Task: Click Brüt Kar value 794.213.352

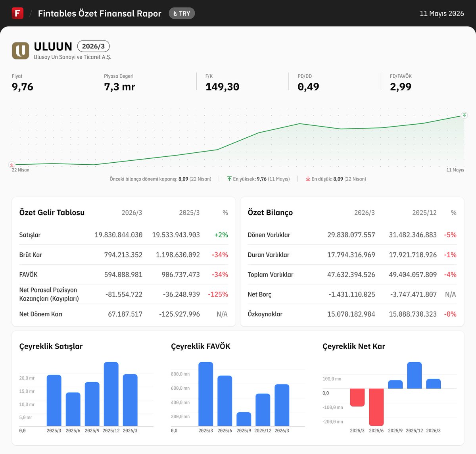Action: 123,255
